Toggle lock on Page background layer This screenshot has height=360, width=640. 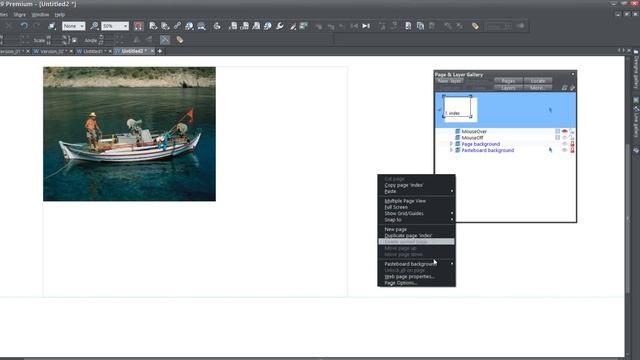tap(572, 144)
